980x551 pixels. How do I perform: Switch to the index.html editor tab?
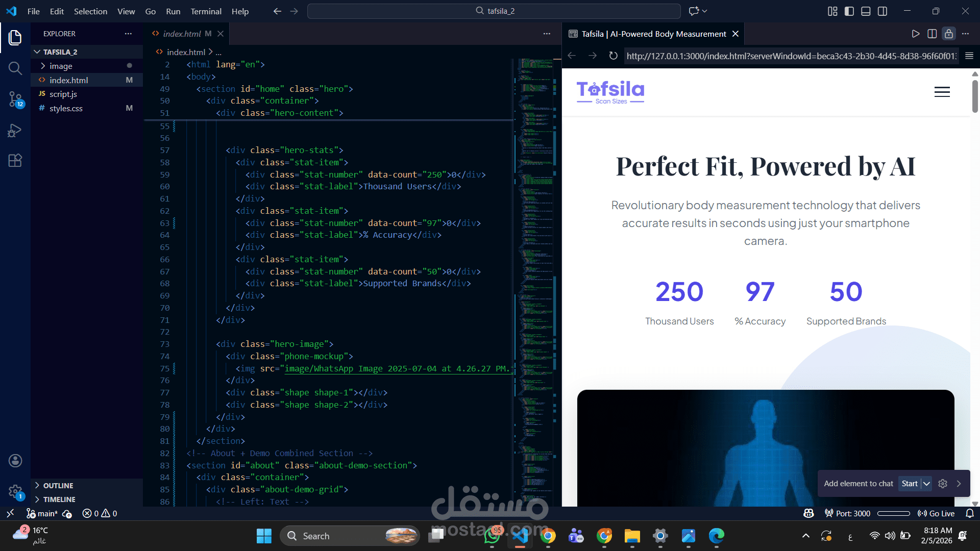182,34
